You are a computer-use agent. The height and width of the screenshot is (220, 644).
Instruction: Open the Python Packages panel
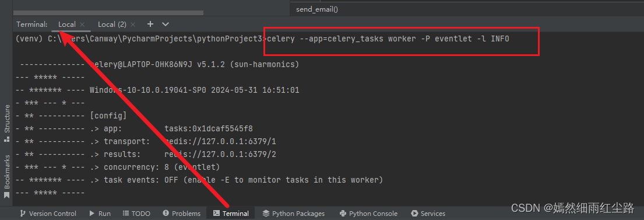(x=293, y=214)
